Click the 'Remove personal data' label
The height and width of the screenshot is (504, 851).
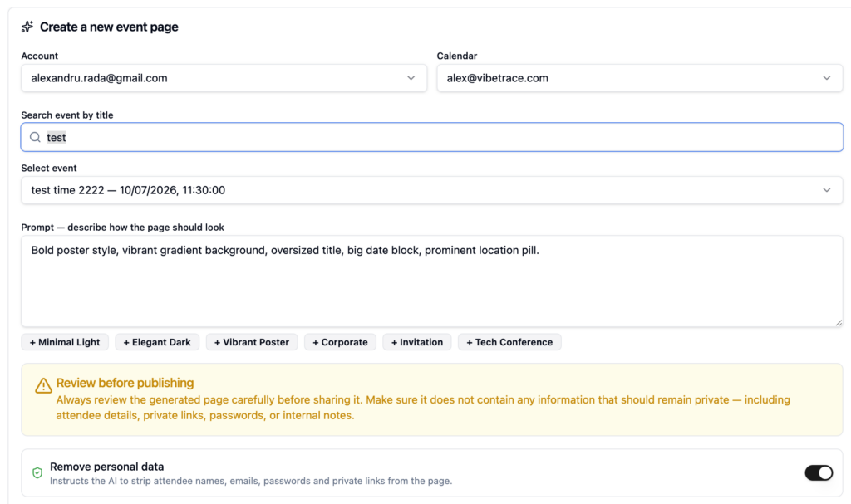107,467
